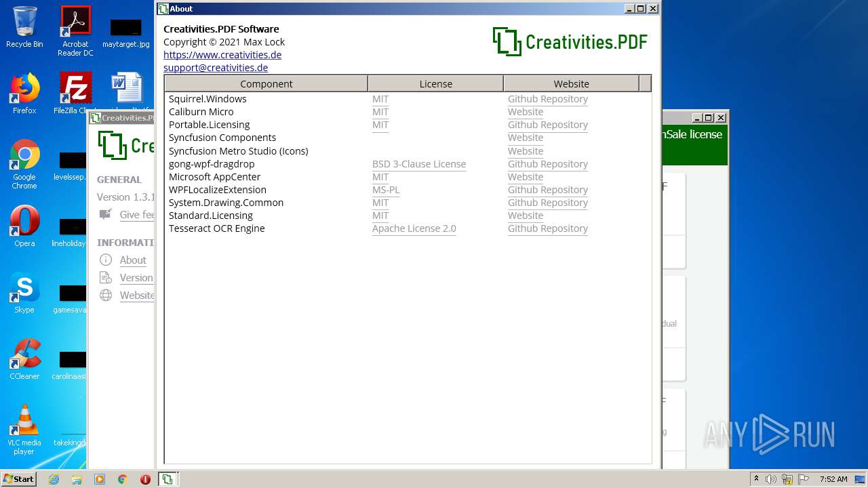Open media player taskbar icon
The image size is (868, 488).
pyautogui.click(x=100, y=479)
